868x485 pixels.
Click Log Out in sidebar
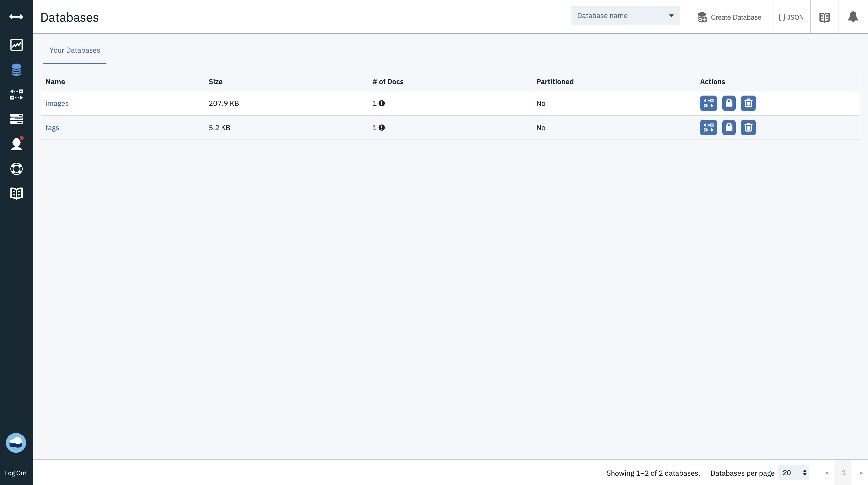[x=16, y=473]
